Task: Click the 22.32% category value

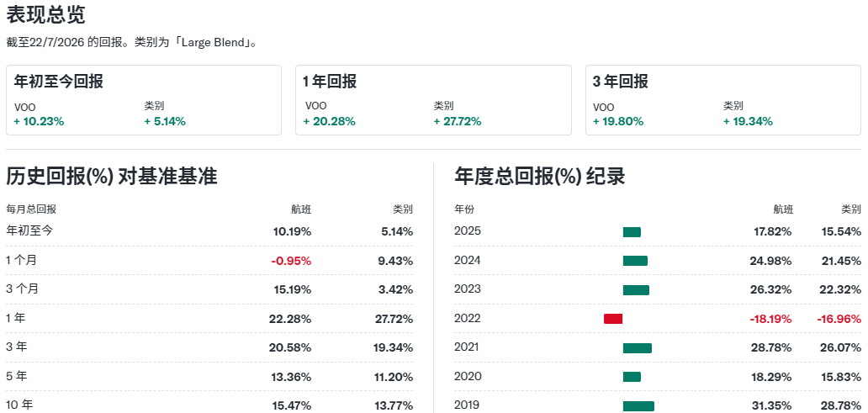Action: [841, 289]
